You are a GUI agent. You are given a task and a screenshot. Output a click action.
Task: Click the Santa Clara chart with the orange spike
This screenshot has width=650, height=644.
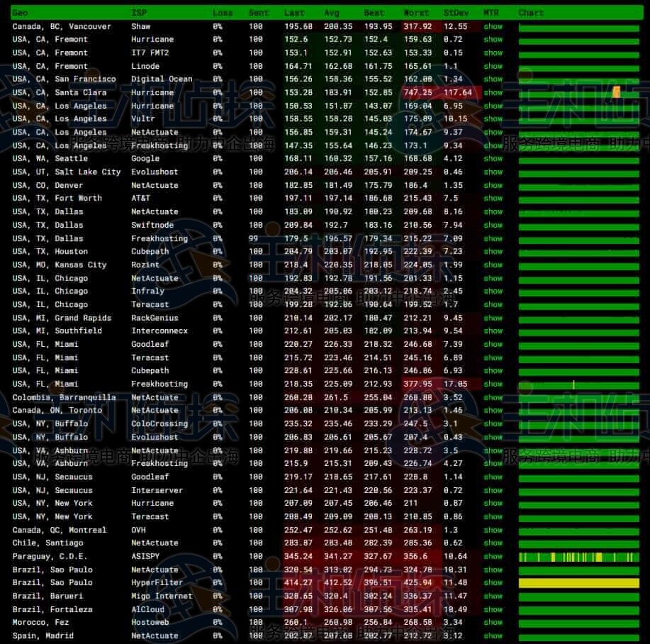pos(578,93)
